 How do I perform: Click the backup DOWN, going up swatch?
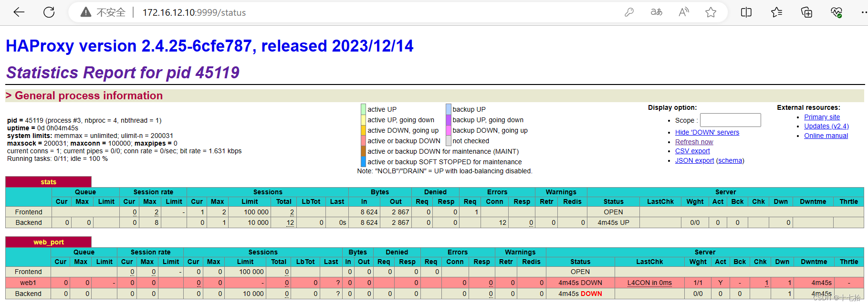(449, 130)
